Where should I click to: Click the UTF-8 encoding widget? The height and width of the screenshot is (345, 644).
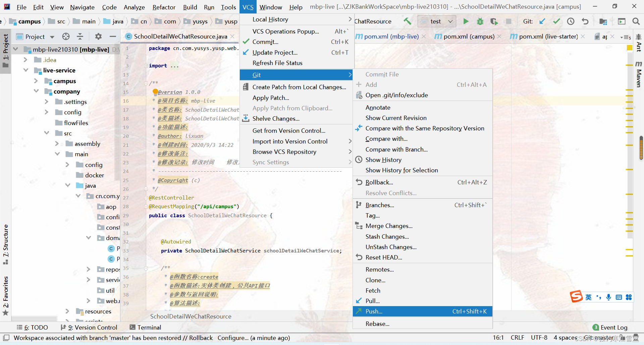click(539, 338)
